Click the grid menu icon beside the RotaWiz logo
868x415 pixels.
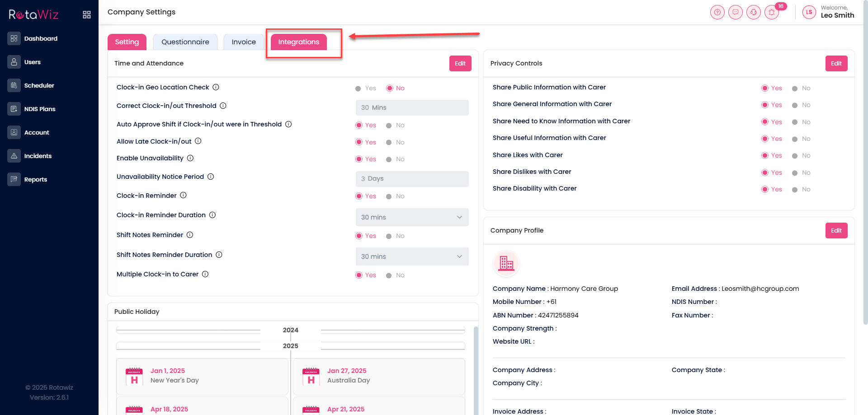tap(87, 15)
